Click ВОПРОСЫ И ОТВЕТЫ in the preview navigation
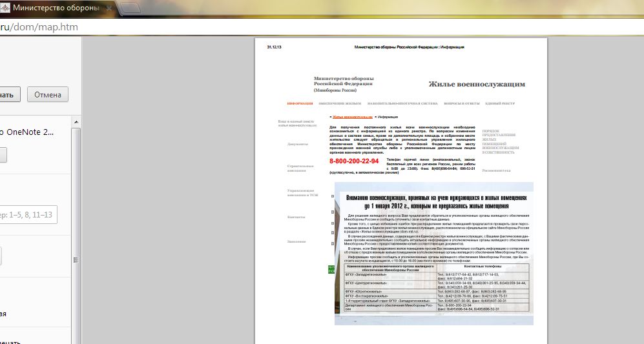Image resolution: width=644 pixels, height=344 pixels. (461, 103)
